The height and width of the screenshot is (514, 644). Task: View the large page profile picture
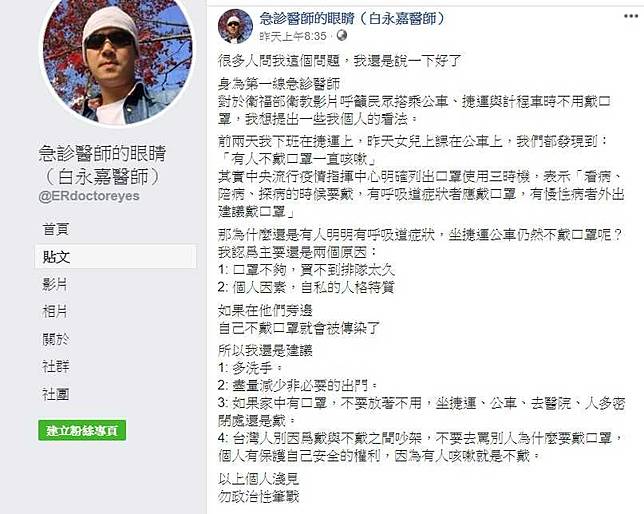[117, 62]
